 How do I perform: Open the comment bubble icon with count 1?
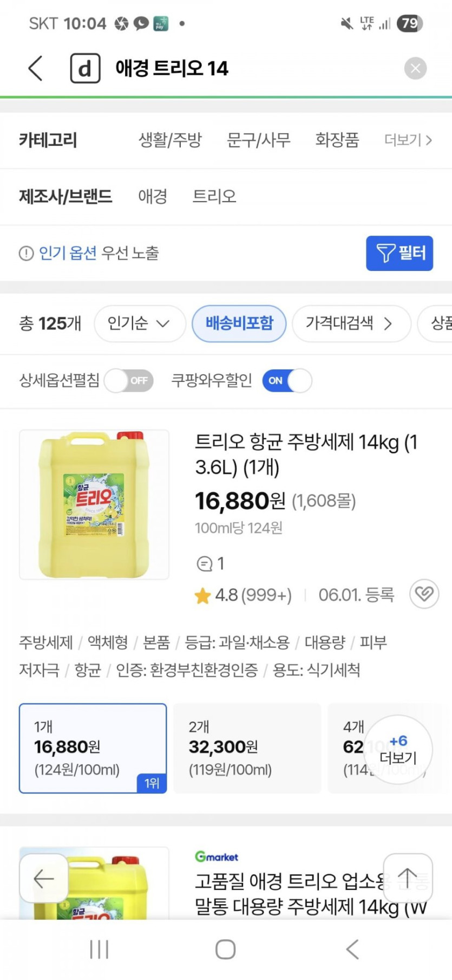[x=204, y=564]
